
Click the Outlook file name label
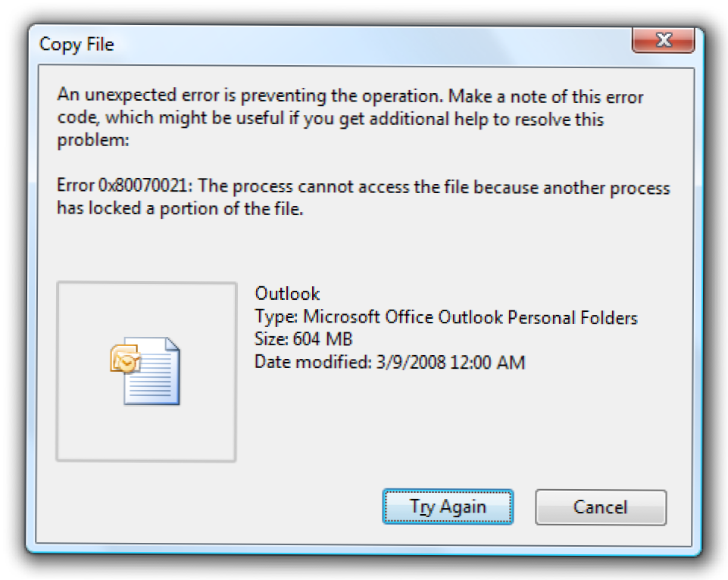click(287, 294)
